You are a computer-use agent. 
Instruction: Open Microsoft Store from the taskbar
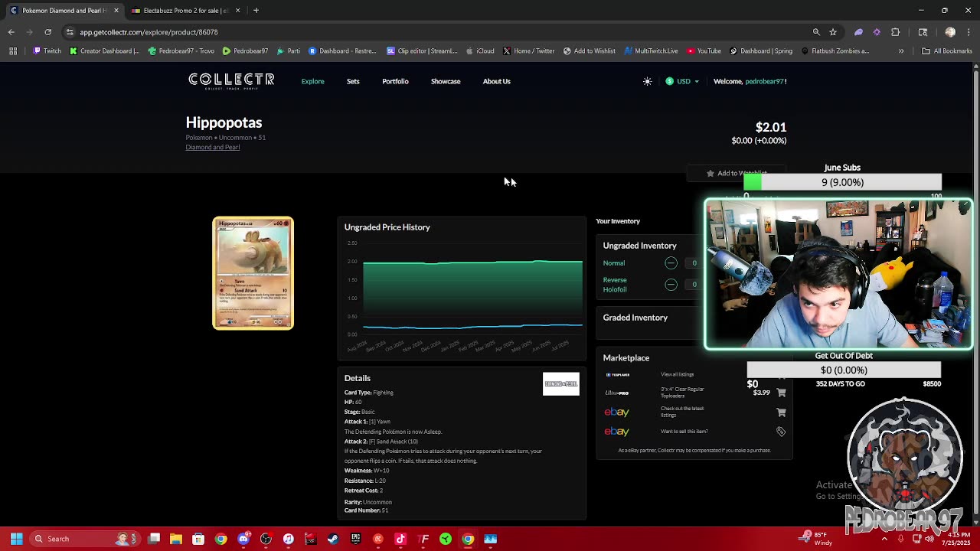click(198, 539)
